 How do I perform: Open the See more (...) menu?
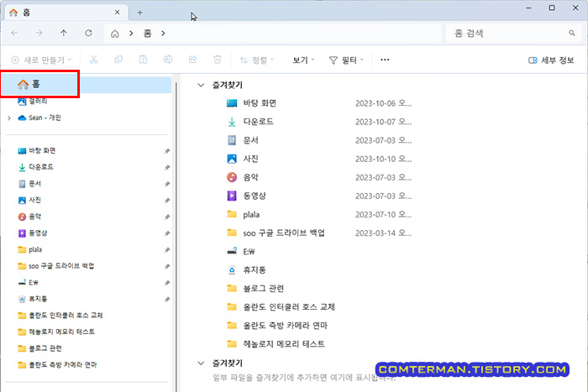coord(385,60)
